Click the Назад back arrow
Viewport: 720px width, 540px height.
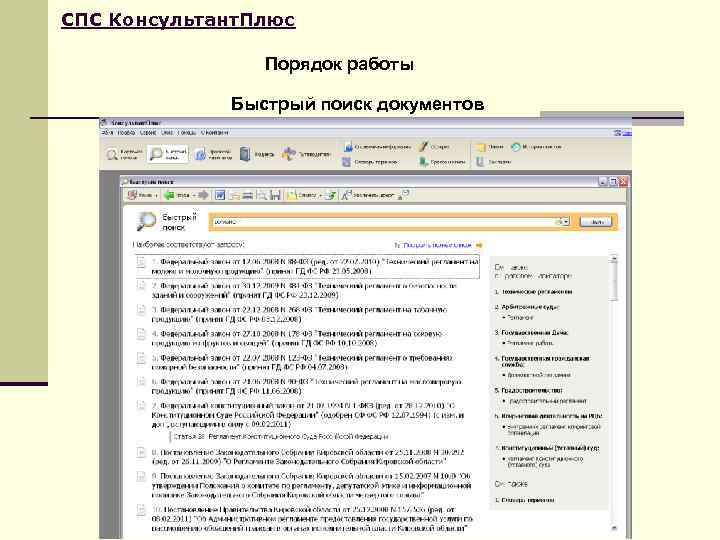click(x=178, y=195)
